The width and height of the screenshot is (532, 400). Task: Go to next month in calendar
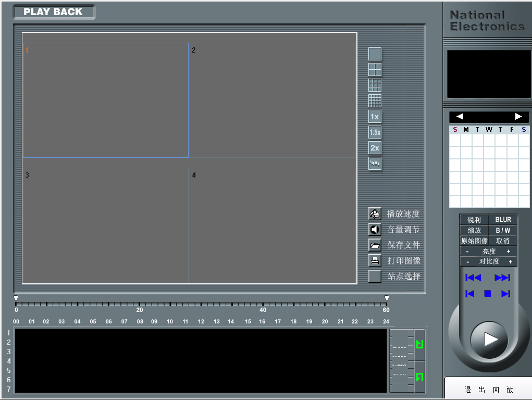518,116
